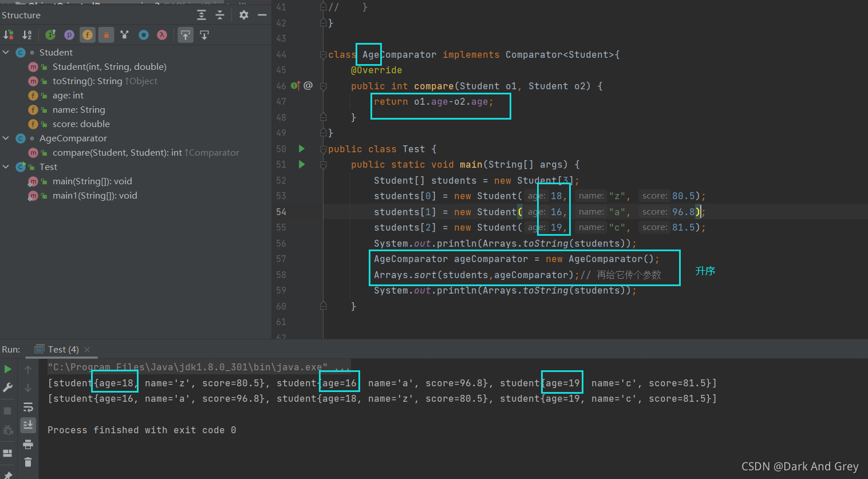Click the Up Stack Trace arrow
The height and width of the screenshot is (479, 868).
[x=28, y=369]
